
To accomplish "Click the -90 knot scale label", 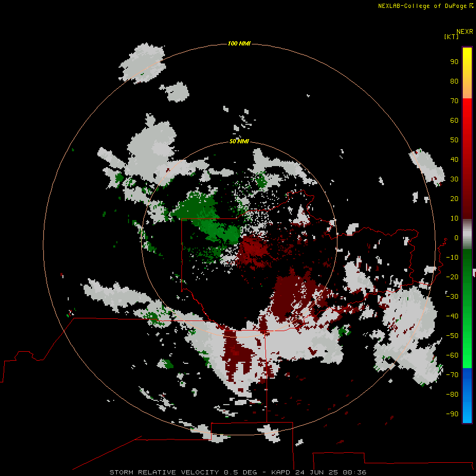I will click(x=452, y=414).
